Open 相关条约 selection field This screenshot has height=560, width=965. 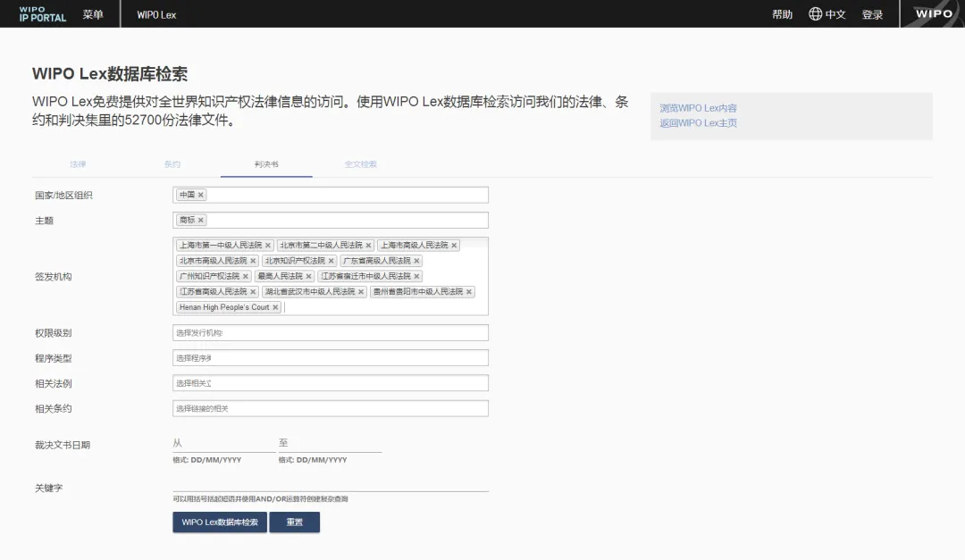pos(331,409)
